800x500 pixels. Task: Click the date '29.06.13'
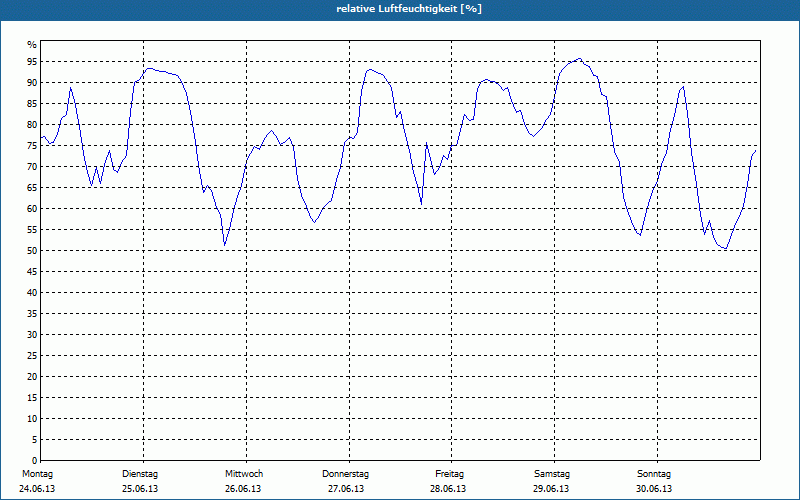(x=551, y=489)
